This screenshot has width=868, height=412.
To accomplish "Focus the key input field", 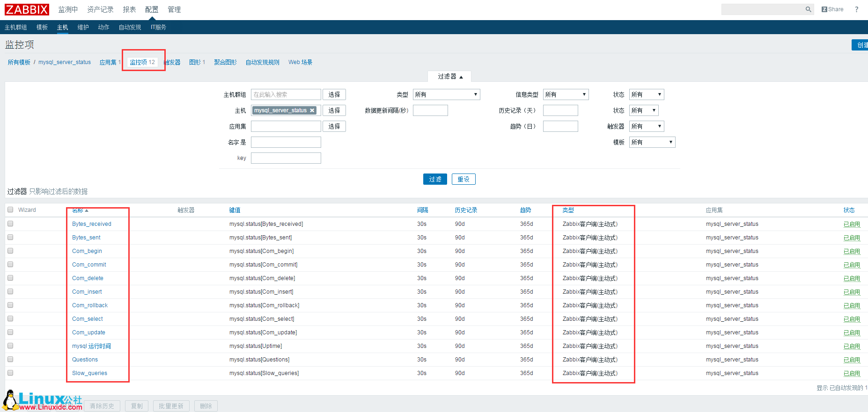I will 286,158.
